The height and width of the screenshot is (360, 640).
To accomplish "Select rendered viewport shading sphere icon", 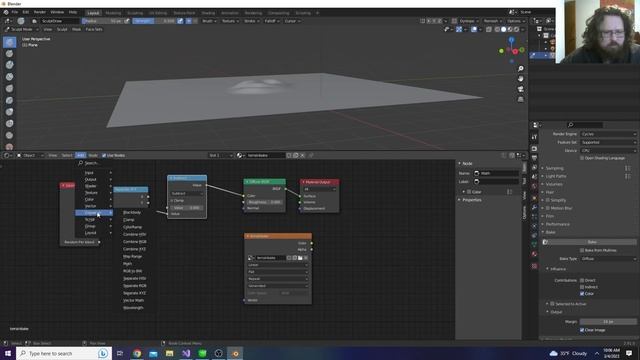I will [516, 29].
